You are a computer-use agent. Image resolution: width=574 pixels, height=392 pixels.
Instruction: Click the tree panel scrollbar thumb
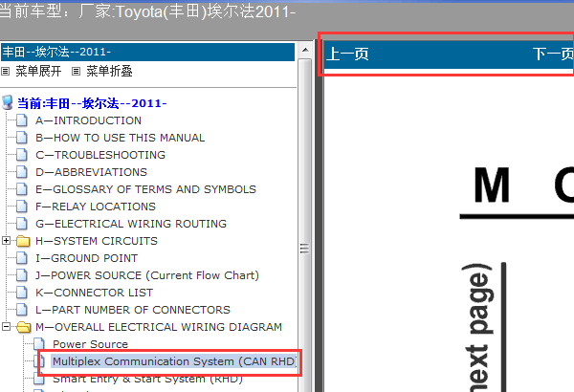point(304,249)
